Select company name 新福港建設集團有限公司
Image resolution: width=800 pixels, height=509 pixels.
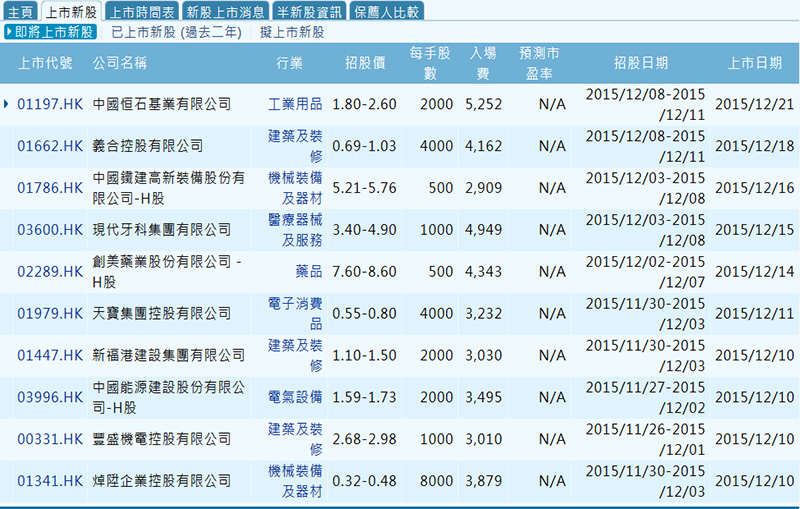pos(168,355)
